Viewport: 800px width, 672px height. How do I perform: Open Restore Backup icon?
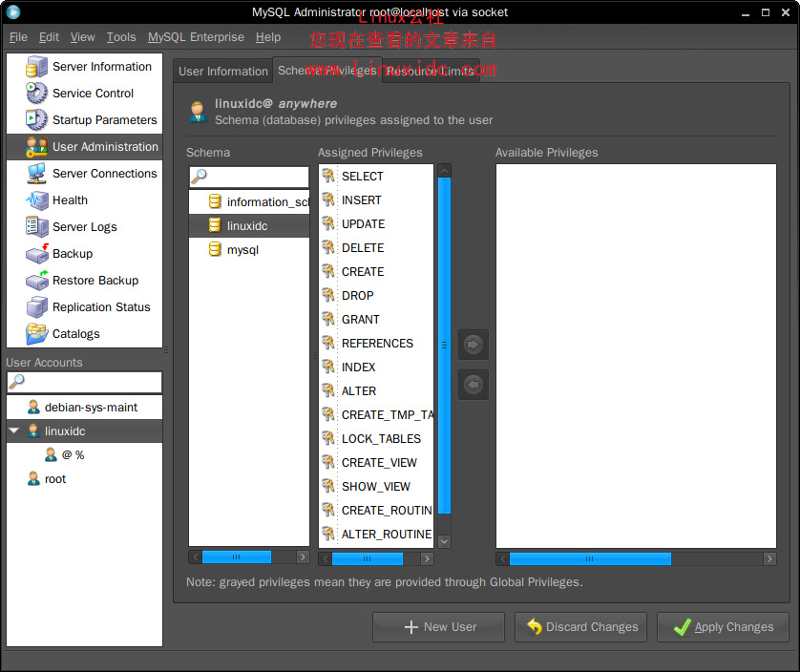[36, 280]
